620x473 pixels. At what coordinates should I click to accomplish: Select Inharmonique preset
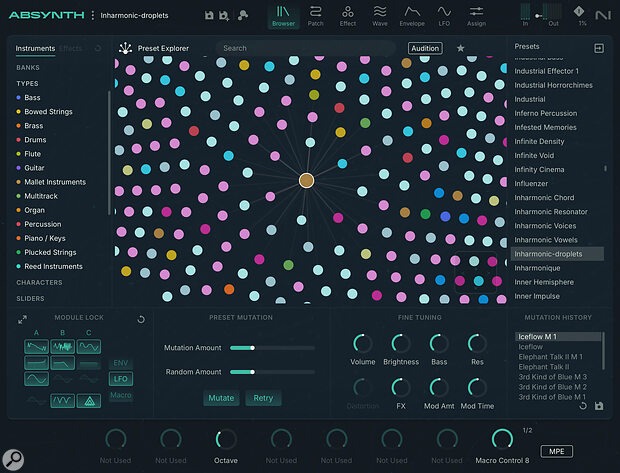coord(537,268)
